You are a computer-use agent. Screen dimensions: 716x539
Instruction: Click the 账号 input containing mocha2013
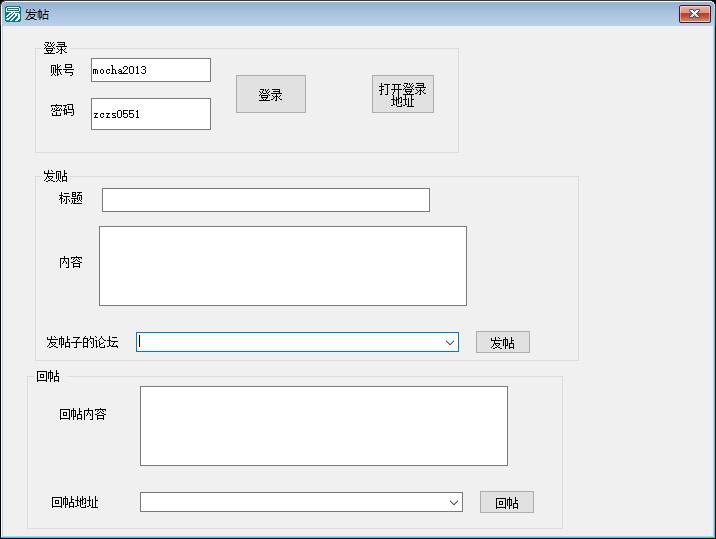tap(150, 70)
